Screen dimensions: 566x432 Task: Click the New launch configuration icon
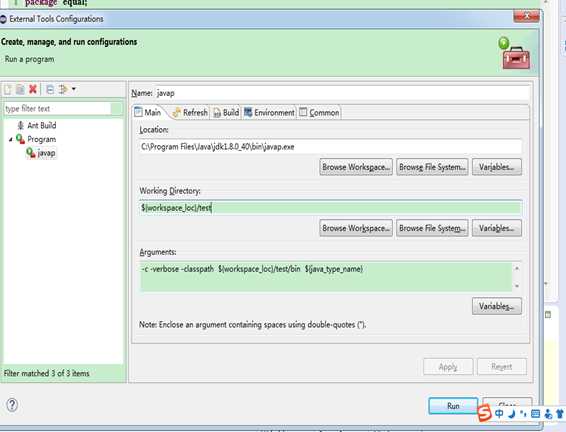(x=8, y=89)
